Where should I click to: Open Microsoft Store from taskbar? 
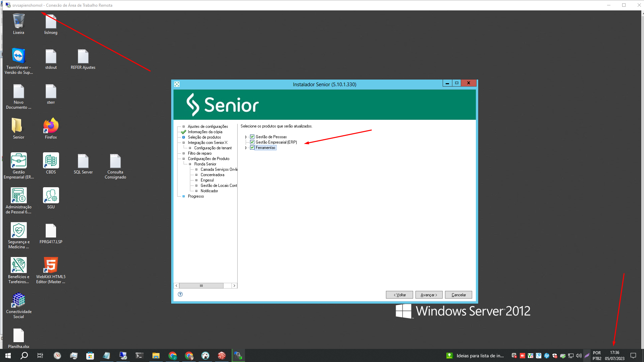tap(90, 356)
